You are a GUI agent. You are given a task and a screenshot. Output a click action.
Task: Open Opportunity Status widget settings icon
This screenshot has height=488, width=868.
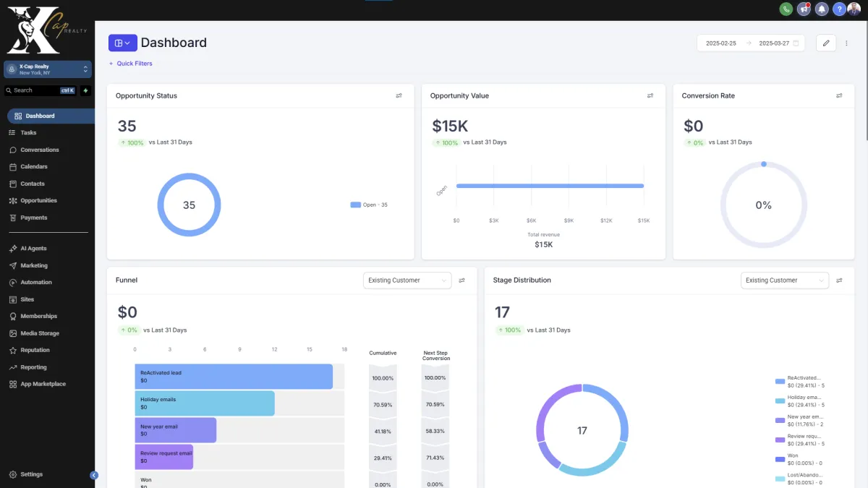[x=399, y=95]
